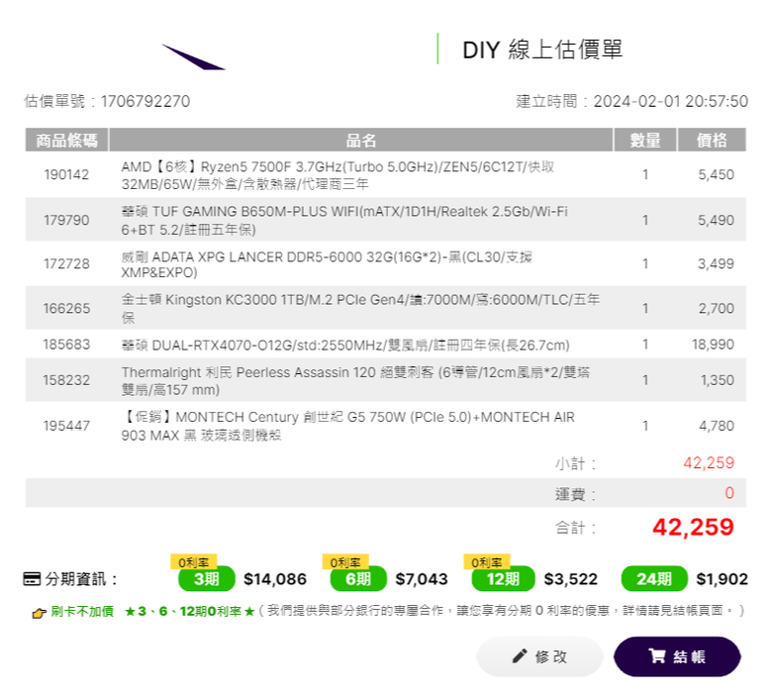Click the $7,043 installment amount
The image size is (772, 700).
click(x=422, y=579)
